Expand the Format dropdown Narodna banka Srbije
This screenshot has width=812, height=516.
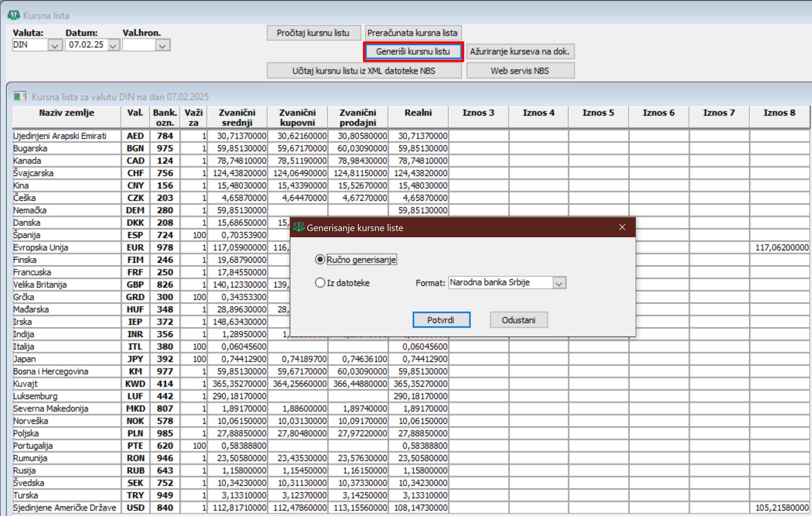coord(559,283)
